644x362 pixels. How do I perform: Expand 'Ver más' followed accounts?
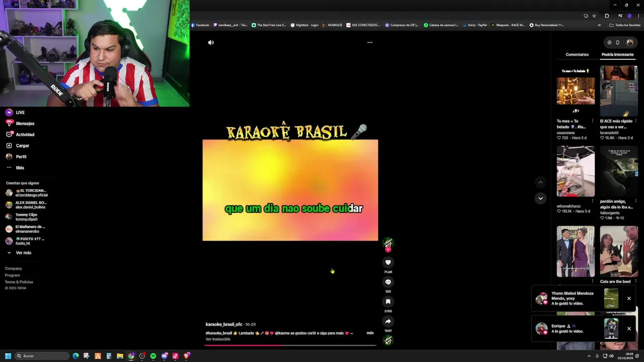tap(19, 253)
